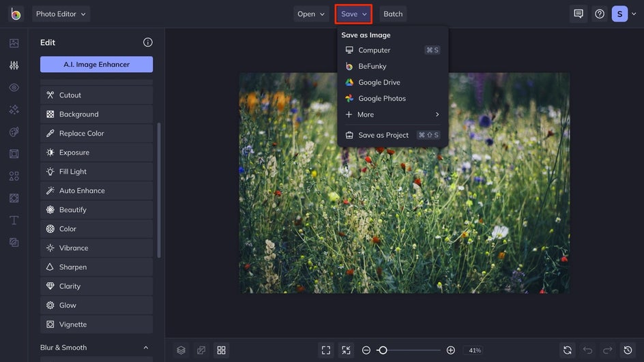
Task: Zoom in with the plus icon
Action: 450,350
